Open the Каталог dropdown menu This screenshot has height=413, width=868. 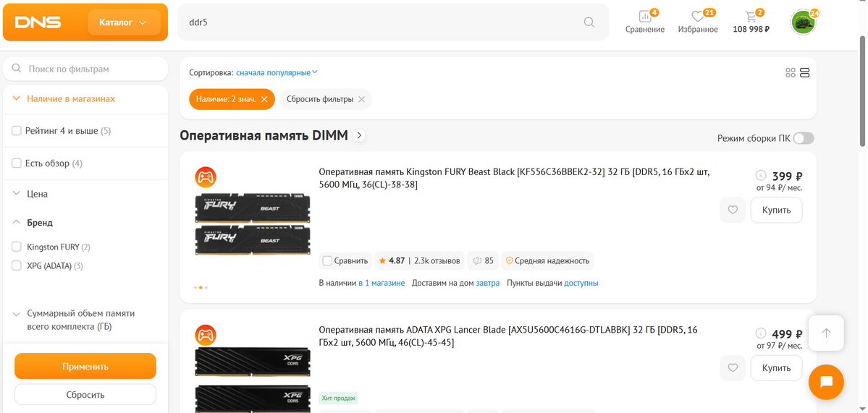(124, 22)
